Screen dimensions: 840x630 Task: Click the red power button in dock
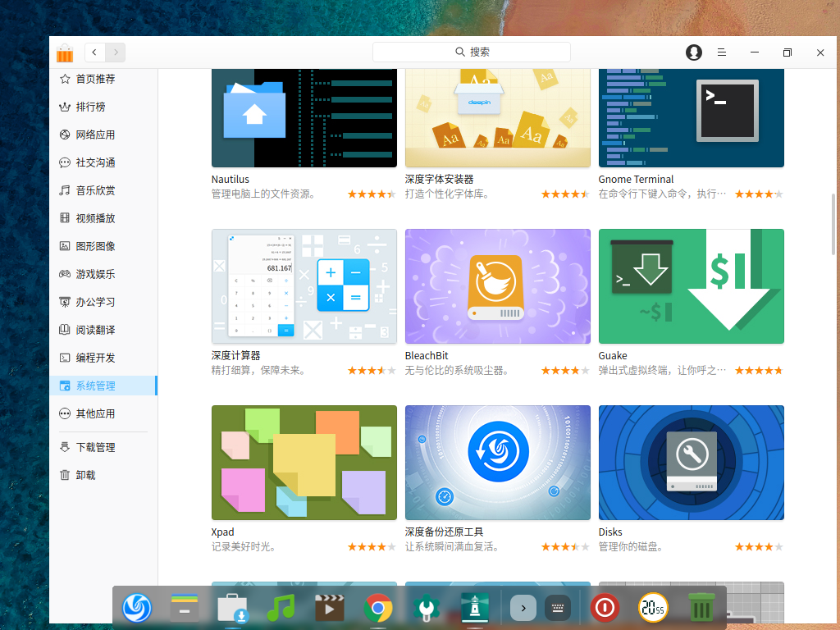click(605, 608)
